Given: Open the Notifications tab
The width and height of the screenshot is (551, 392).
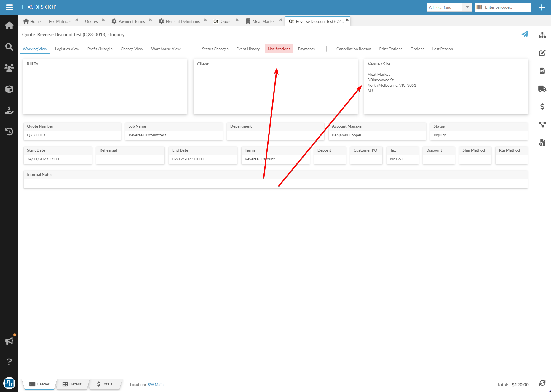Looking at the screenshot, I should click(279, 49).
